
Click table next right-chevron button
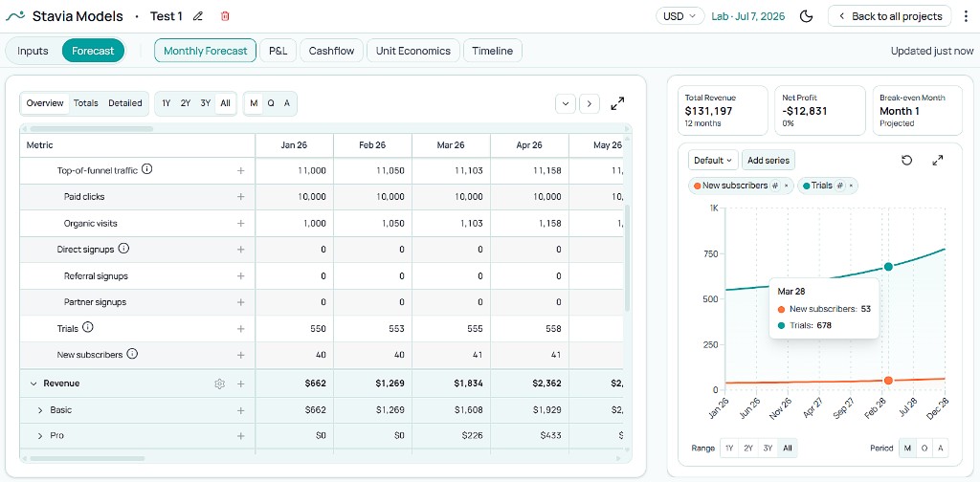pyautogui.click(x=590, y=103)
